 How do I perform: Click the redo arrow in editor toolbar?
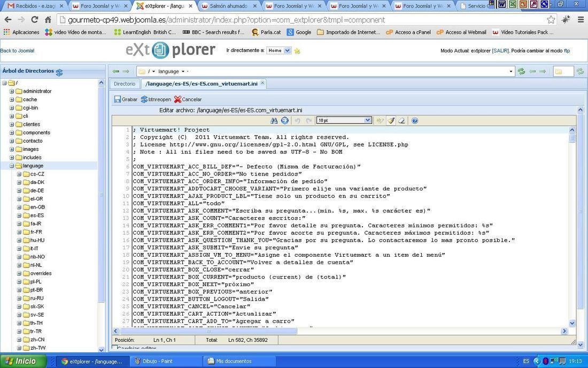point(308,120)
